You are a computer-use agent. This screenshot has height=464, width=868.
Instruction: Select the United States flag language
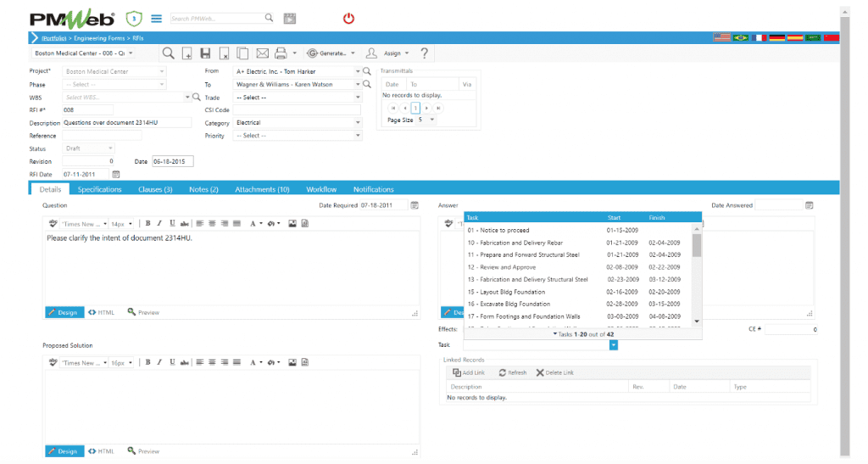[x=722, y=37]
